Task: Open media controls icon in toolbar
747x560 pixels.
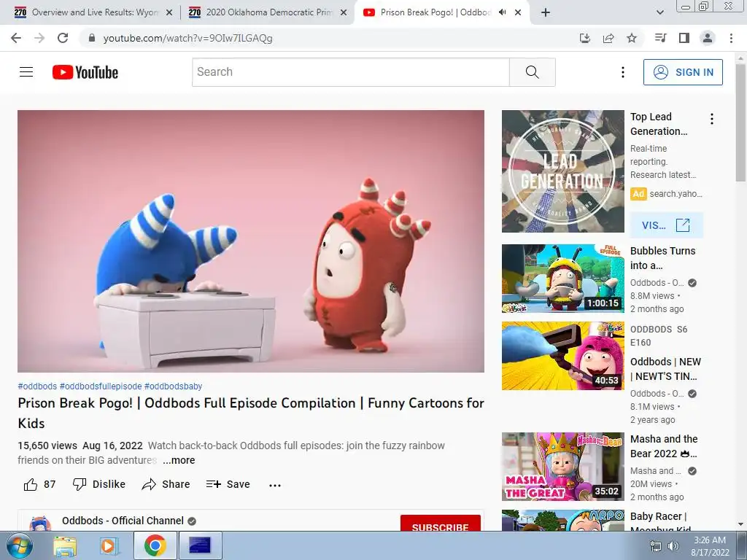Action: 660,38
